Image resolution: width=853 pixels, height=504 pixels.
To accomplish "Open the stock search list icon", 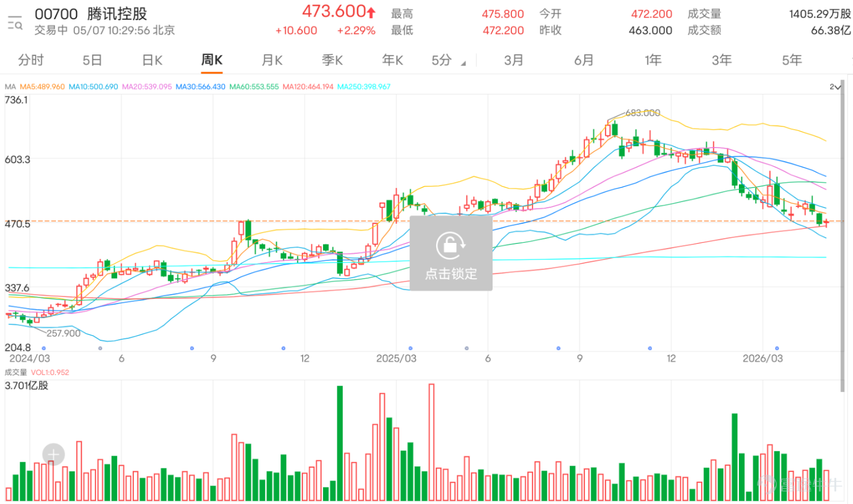I will click(15, 23).
